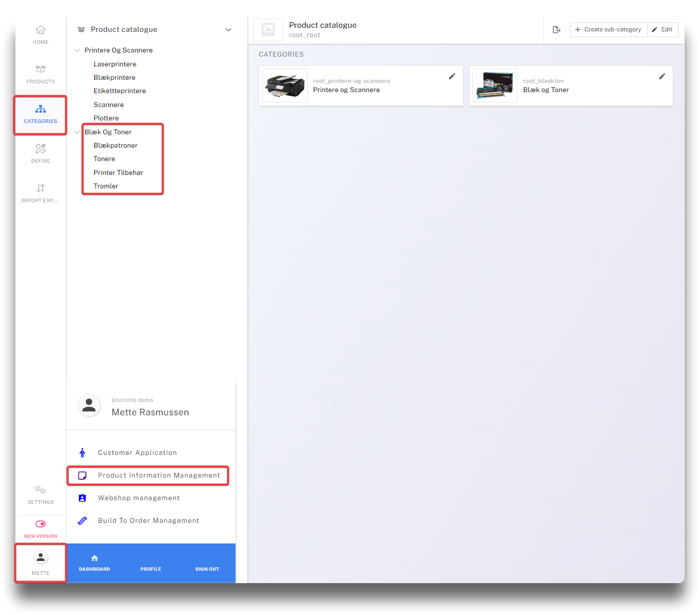Select Product Information Management menu item

point(158,476)
